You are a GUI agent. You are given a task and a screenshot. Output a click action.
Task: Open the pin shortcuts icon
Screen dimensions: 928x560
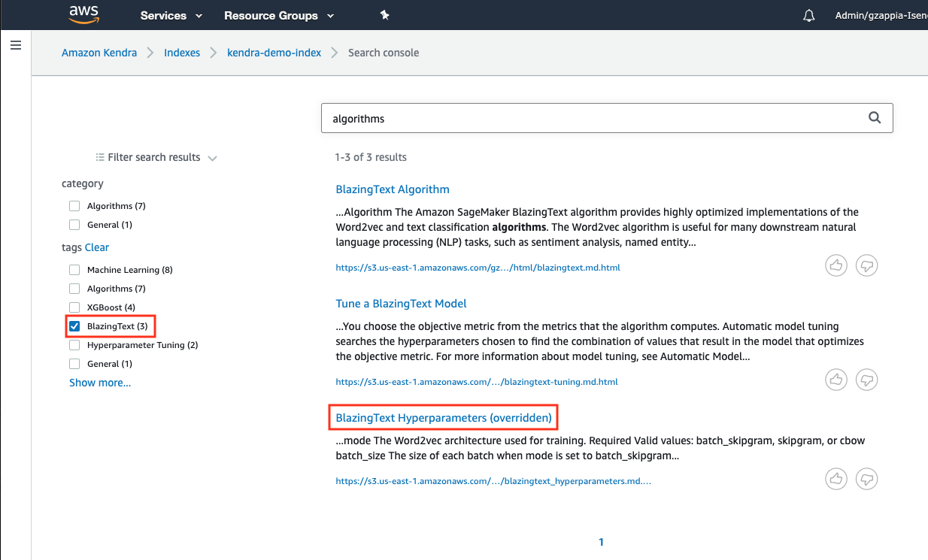[x=384, y=15]
